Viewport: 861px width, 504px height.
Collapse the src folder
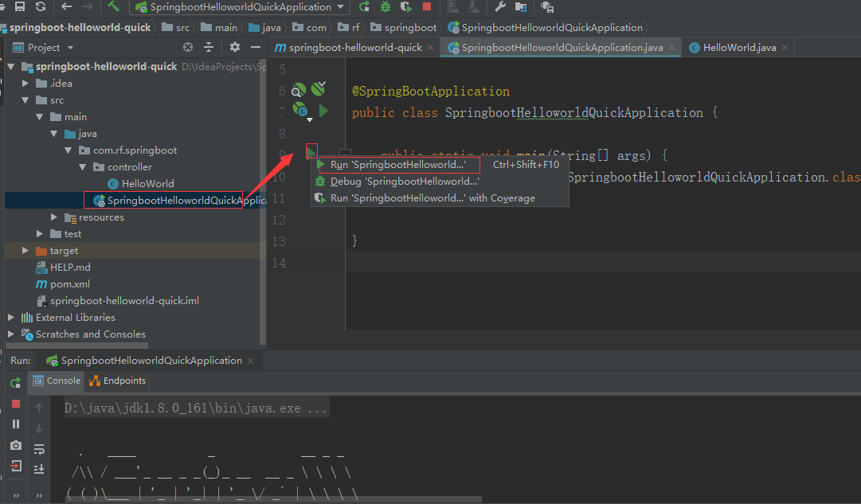(x=25, y=100)
